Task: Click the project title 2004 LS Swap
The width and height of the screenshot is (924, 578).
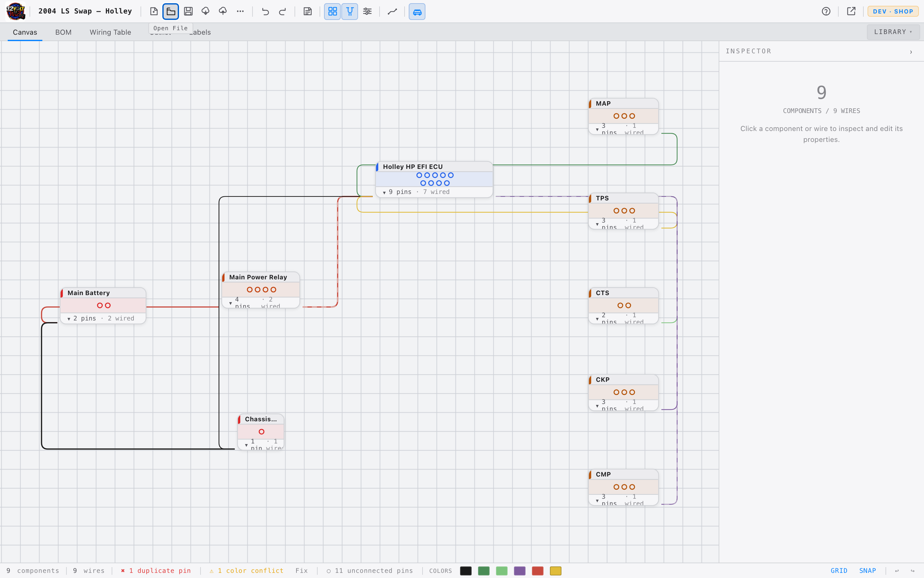Action: (85, 11)
